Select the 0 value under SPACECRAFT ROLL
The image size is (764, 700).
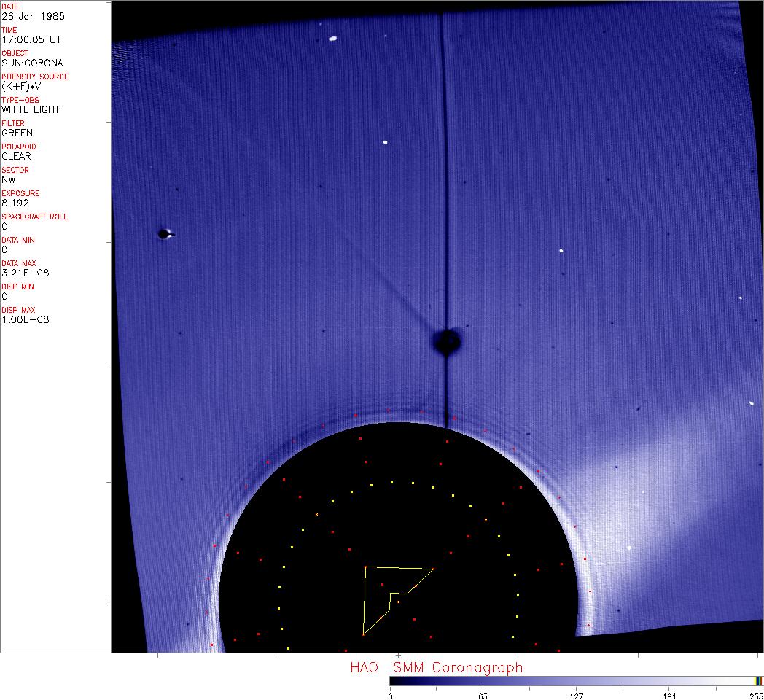click(4, 227)
